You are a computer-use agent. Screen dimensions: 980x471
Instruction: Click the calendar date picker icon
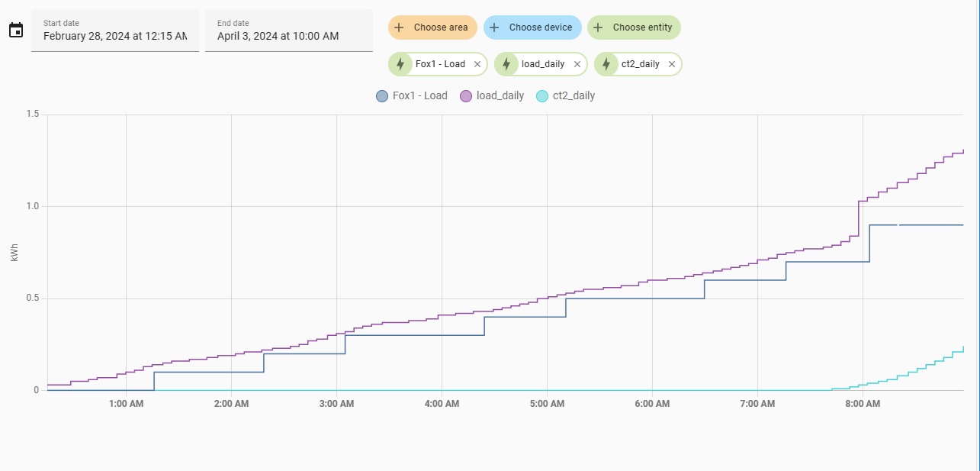(15, 31)
